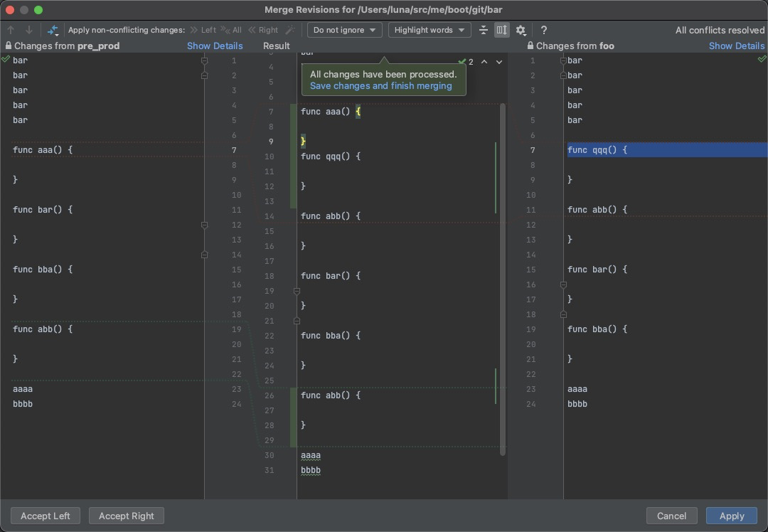The image size is (768, 532).
Task: Toggle synchronize scrolling button
Action: coord(502,30)
